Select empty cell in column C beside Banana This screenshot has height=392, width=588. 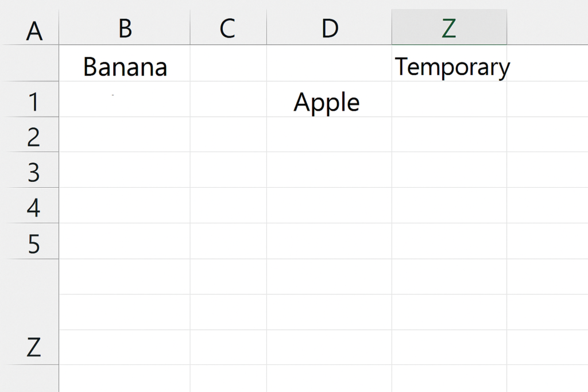(229, 63)
